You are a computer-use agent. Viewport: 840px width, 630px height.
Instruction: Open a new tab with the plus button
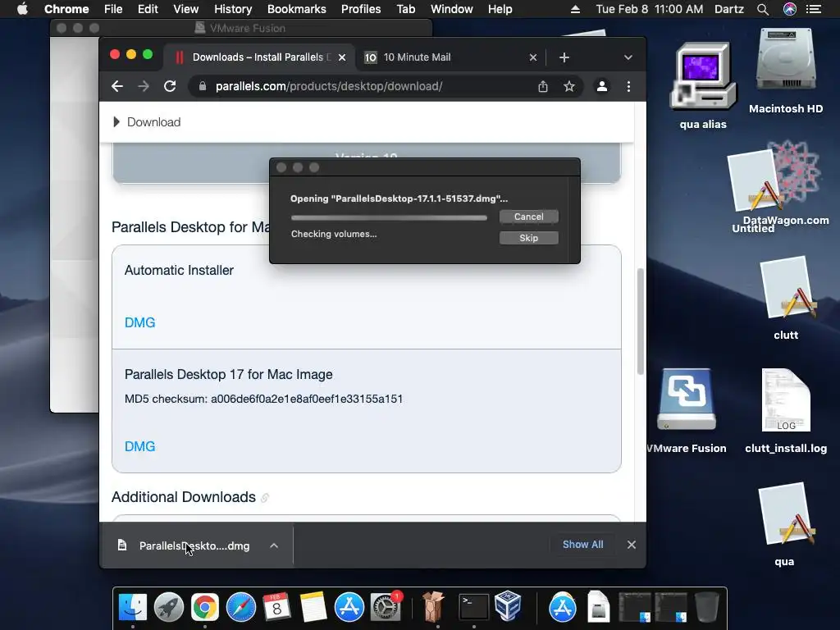tap(564, 57)
